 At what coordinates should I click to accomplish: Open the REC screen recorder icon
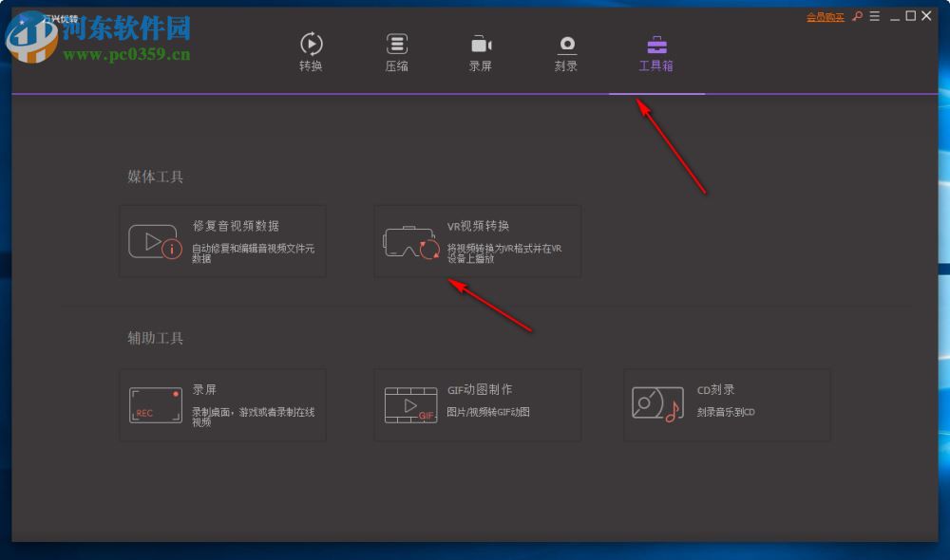point(155,403)
